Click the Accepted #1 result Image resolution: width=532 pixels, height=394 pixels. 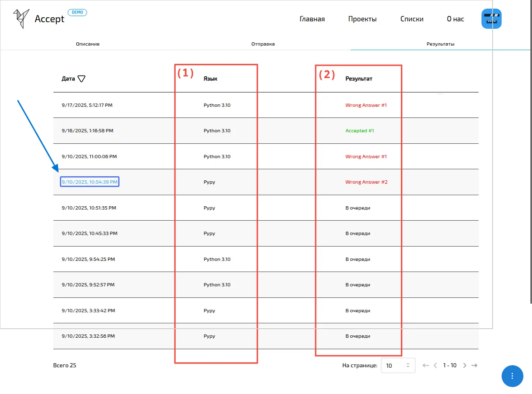(x=360, y=131)
